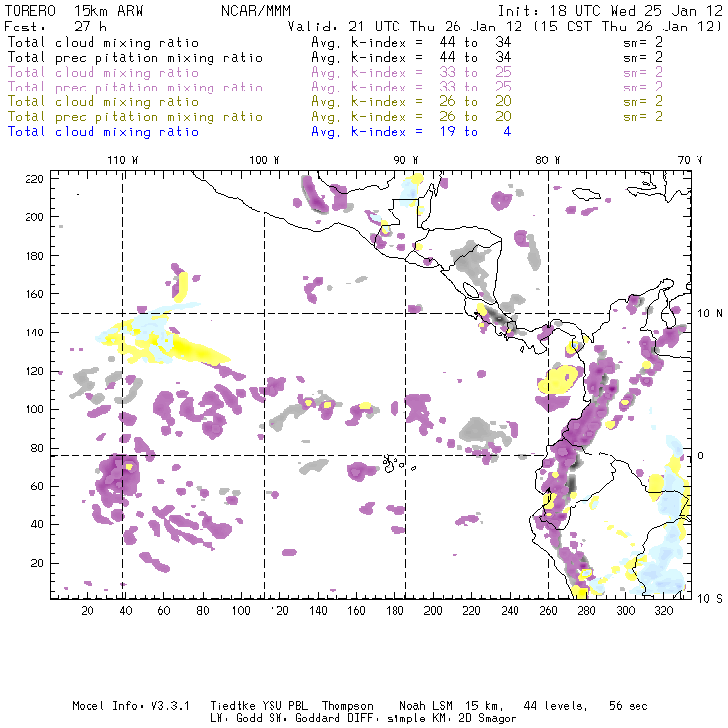Image resolution: width=728 pixels, height=728 pixels.
Task: Click the "Model Info: V3.3.1" footer text
Action: click(x=131, y=706)
